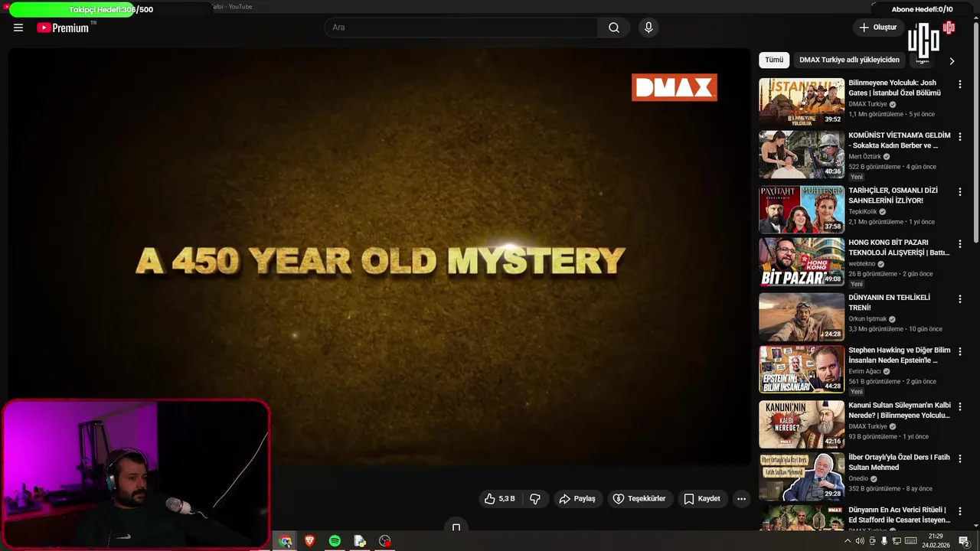Screen dimensions: 980x551
Task: Open options menu for Tarihçiler Osmanlı video
Action: (x=960, y=191)
